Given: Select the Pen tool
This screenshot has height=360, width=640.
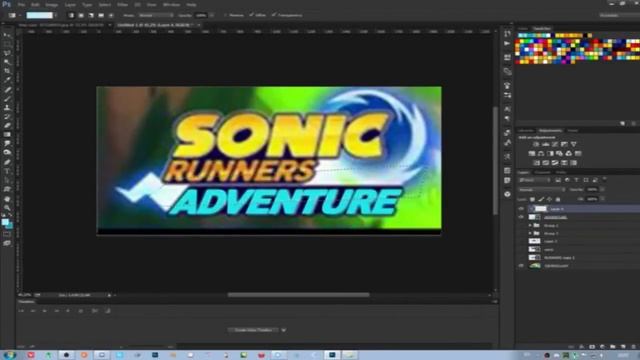Looking at the screenshot, I should pos(7,162).
